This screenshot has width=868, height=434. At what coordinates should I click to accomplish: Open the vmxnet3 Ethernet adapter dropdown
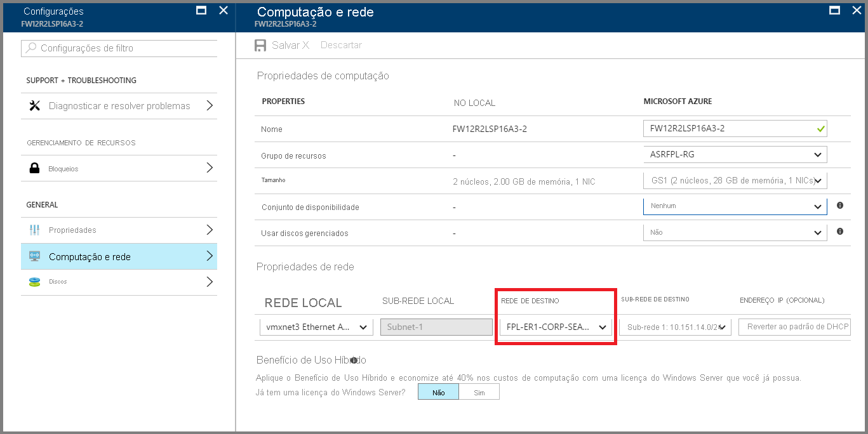(316, 327)
